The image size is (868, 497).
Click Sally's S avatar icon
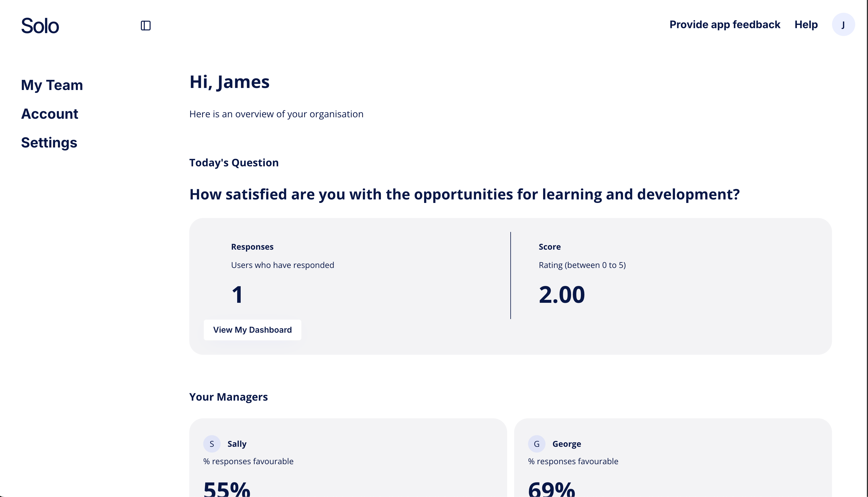212,444
